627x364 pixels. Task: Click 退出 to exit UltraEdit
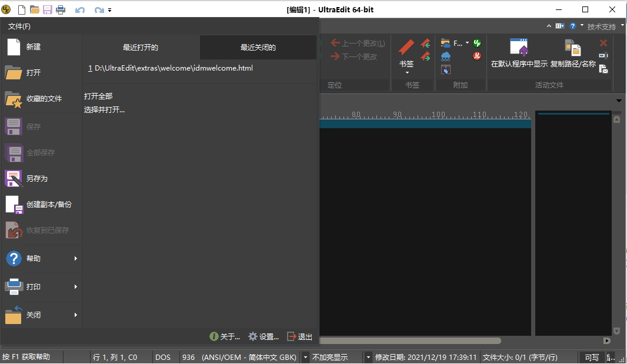click(x=300, y=337)
